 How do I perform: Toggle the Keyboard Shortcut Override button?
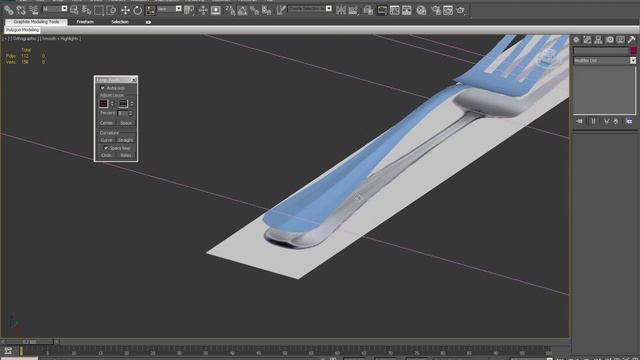(x=216, y=10)
